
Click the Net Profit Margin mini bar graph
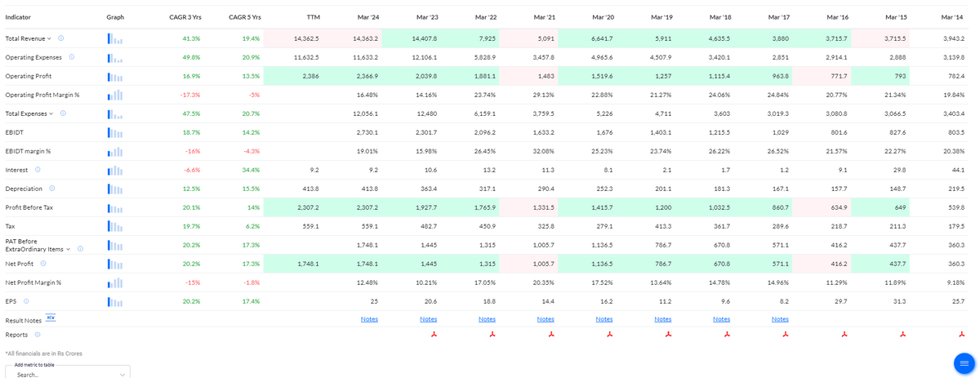click(115, 282)
